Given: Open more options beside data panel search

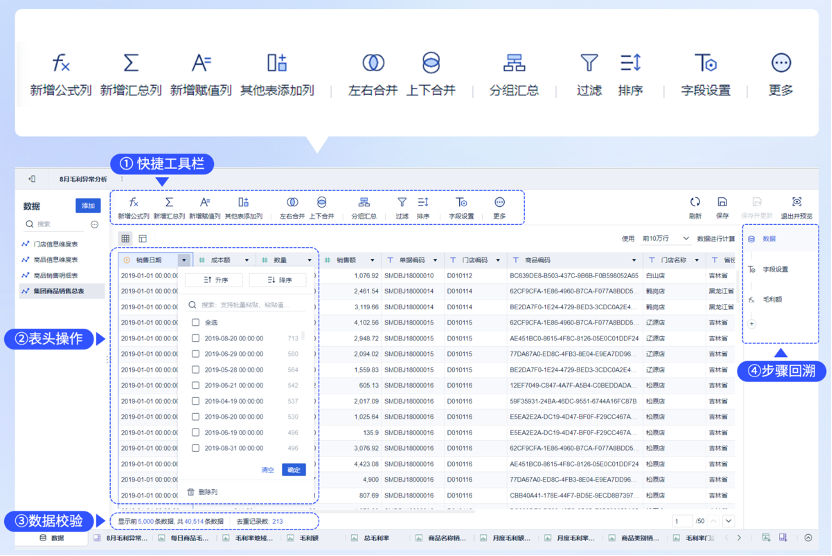Looking at the screenshot, I should [94, 224].
